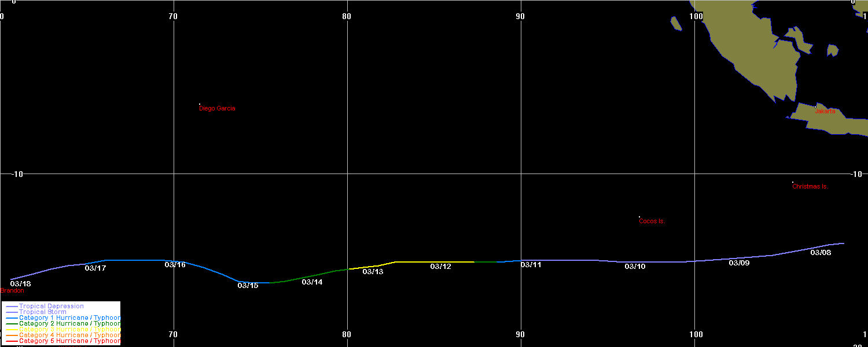Click Category 2 Hurricane / Typhoon legend item
868x347 pixels.
click(x=69, y=323)
